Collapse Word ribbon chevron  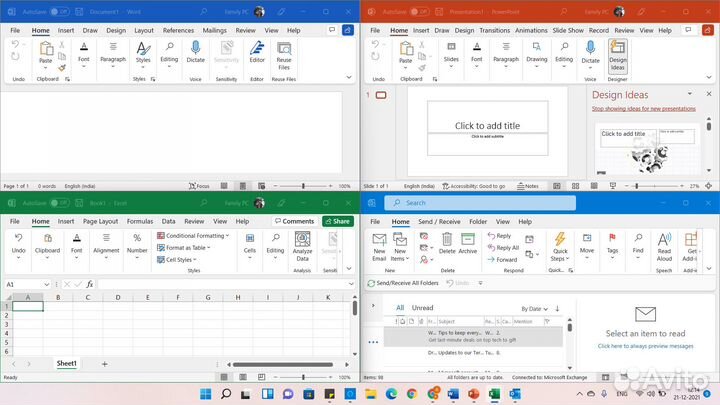(x=349, y=77)
